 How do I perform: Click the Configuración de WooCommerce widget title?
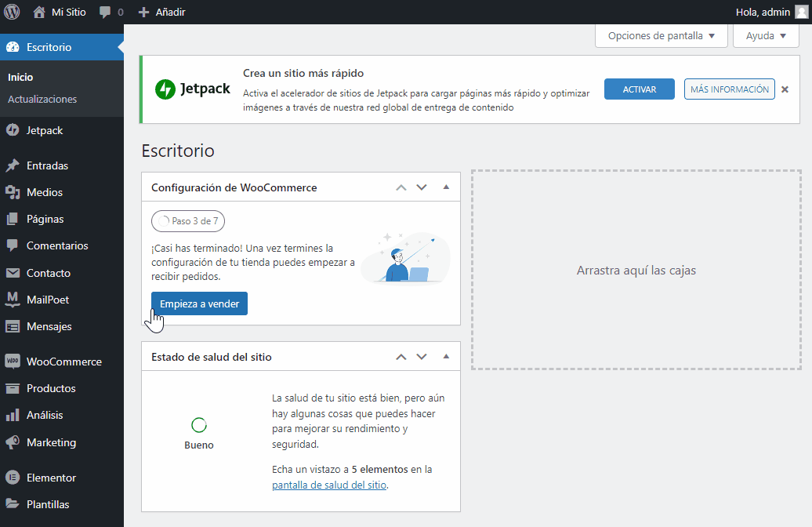tap(234, 187)
